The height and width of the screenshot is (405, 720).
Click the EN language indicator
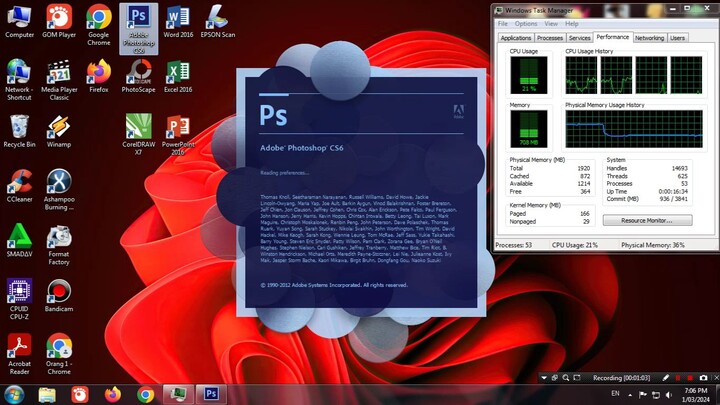[x=615, y=394]
